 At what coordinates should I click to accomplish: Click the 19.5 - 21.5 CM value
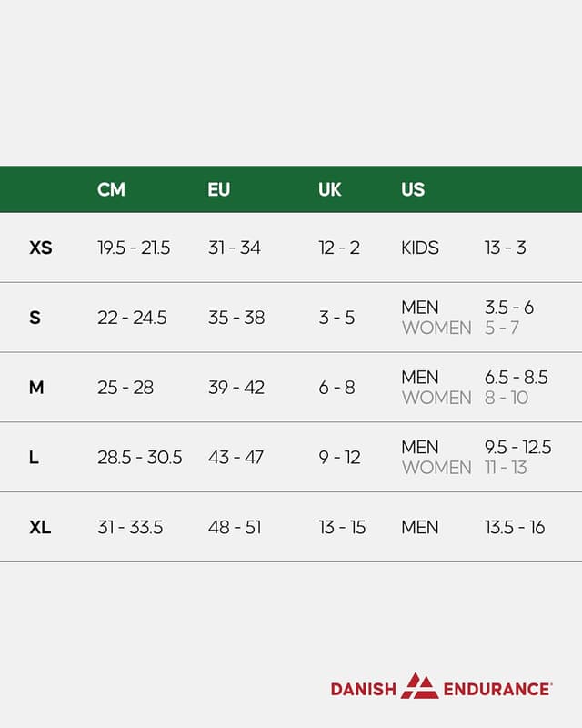tap(134, 248)
